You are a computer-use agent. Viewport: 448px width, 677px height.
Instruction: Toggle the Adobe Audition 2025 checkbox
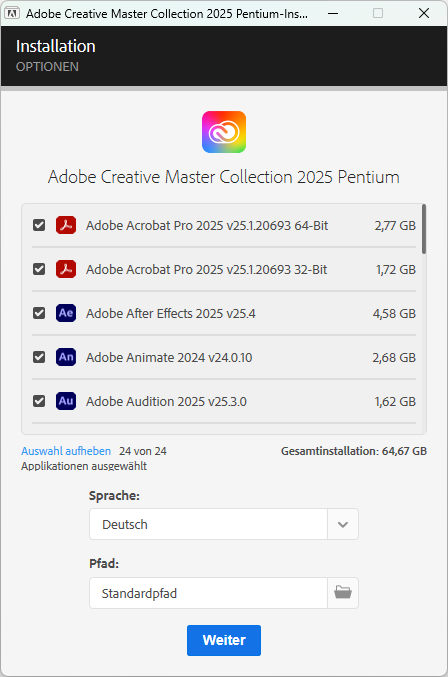click(x=39, y=401)
